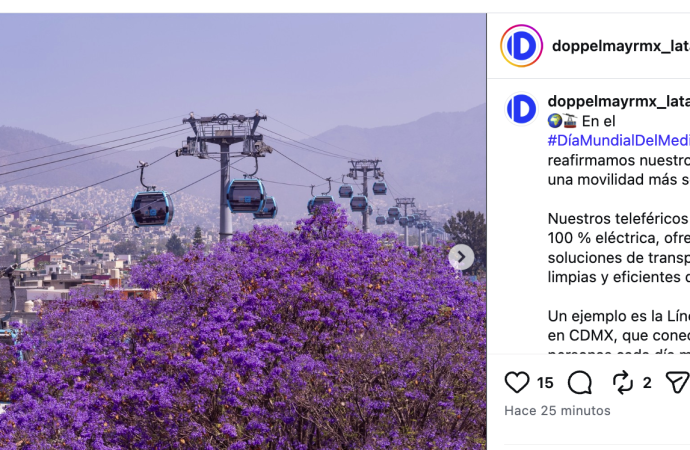View the repost count 2
This screenshot has width=690, height=450.
646,383
